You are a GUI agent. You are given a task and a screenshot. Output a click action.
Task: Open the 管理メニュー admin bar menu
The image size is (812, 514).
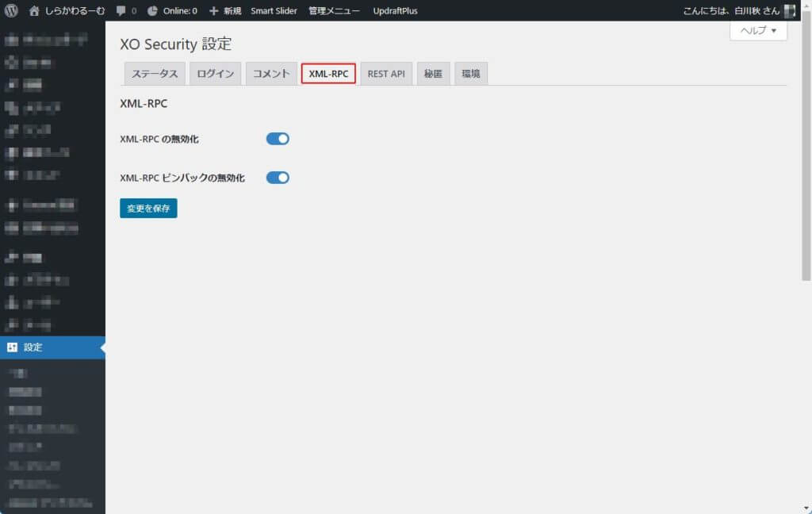click(334, 11)
